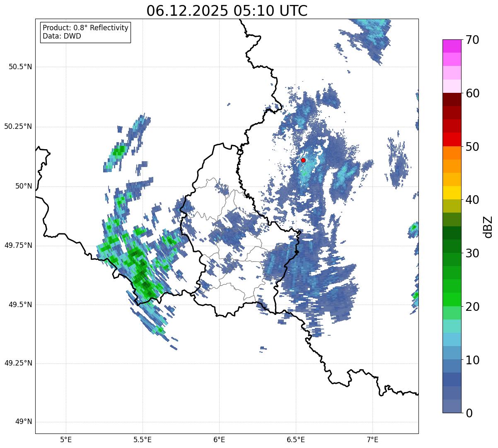Click the '50.5°N' latitude label

(20, 67)
